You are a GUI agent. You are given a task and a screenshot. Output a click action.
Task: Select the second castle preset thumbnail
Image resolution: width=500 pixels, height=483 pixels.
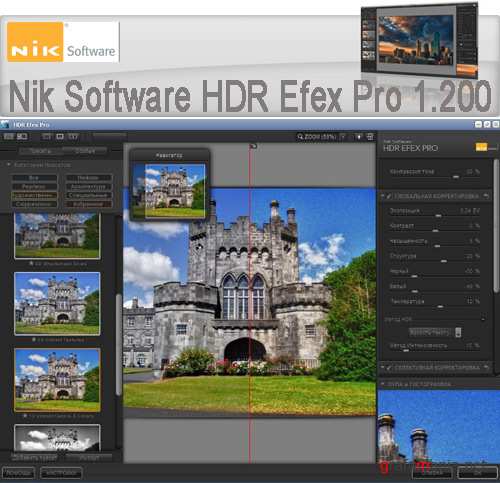point(57,304)
